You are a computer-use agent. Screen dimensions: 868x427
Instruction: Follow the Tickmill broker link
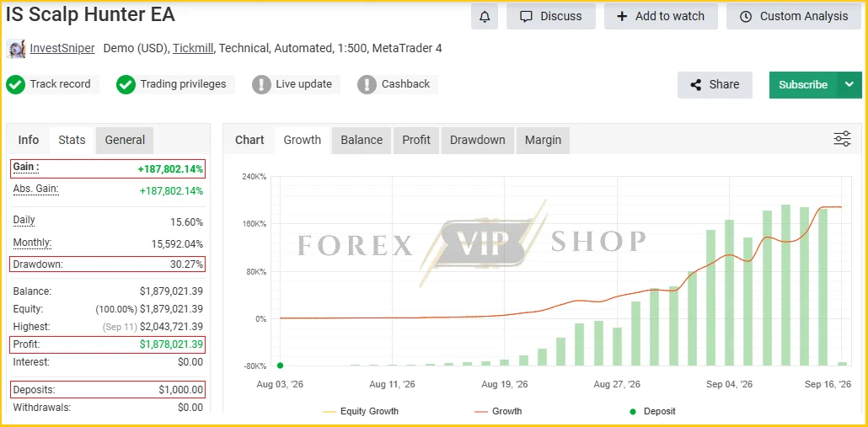193,48
